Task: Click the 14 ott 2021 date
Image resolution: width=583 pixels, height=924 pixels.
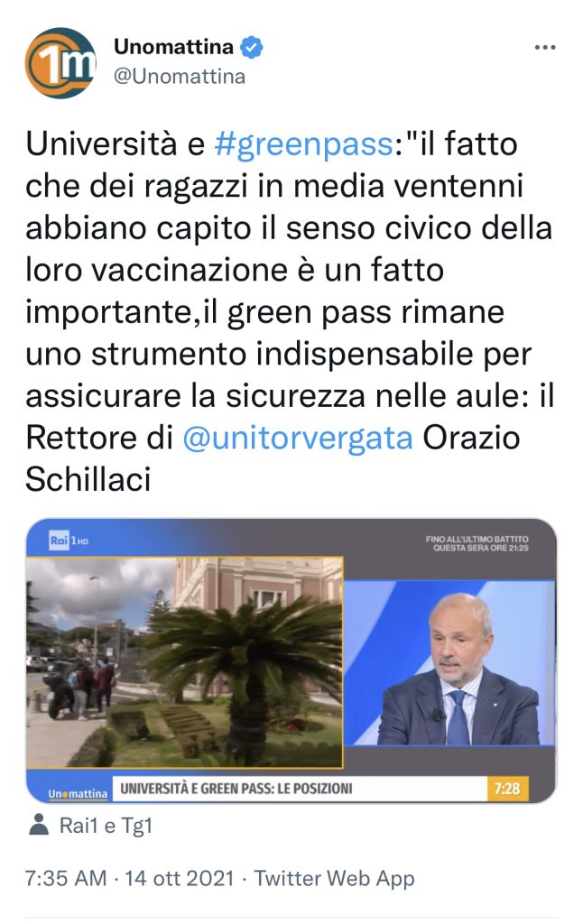Action: (x=180, y=878)
